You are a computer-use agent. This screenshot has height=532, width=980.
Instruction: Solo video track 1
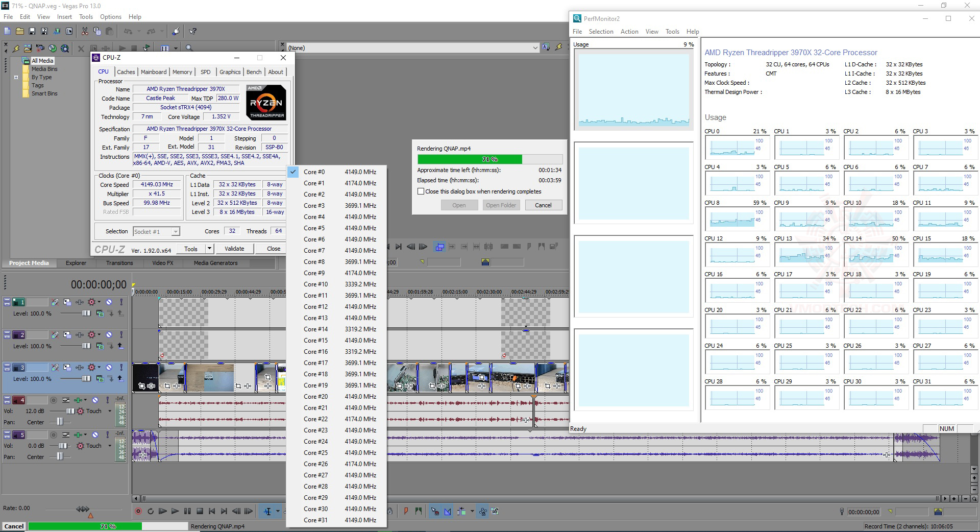click(x=121, y=302)
